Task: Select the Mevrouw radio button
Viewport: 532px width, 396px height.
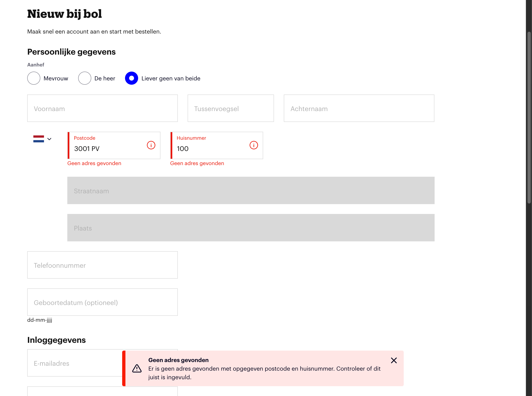Action: click(34, 78)
